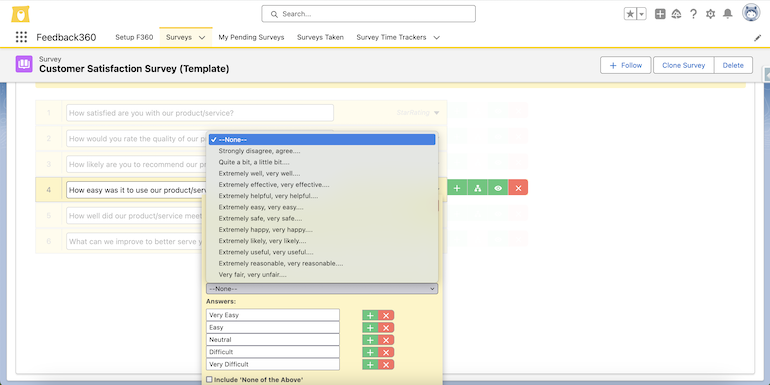
Task: Choose 'Quite a bit, a little bit....' option
Action: point(322,162)
